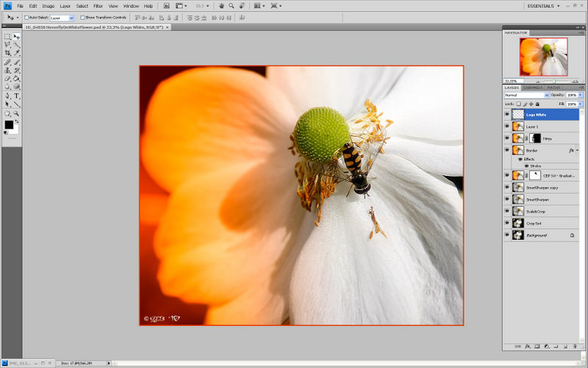Image resolution: width=588 pixels, height=368 pixels.
Task: Open the ESSENTIALS workspace dropdown
Action: [x=543, y=6]
